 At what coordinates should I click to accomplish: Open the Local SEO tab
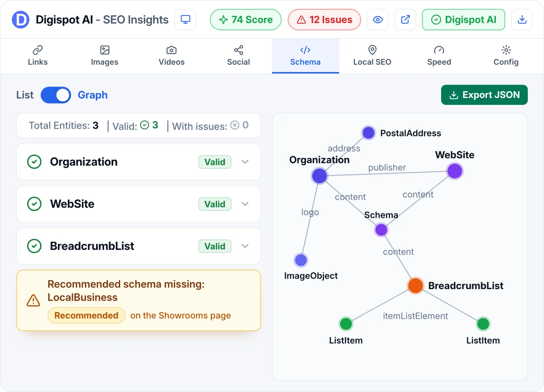point(372,56)
